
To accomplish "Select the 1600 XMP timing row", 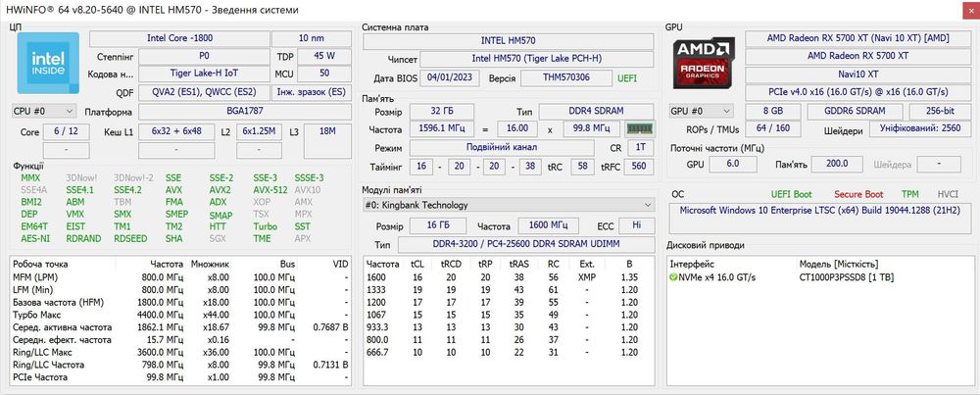I will click(x=508, y=276).
